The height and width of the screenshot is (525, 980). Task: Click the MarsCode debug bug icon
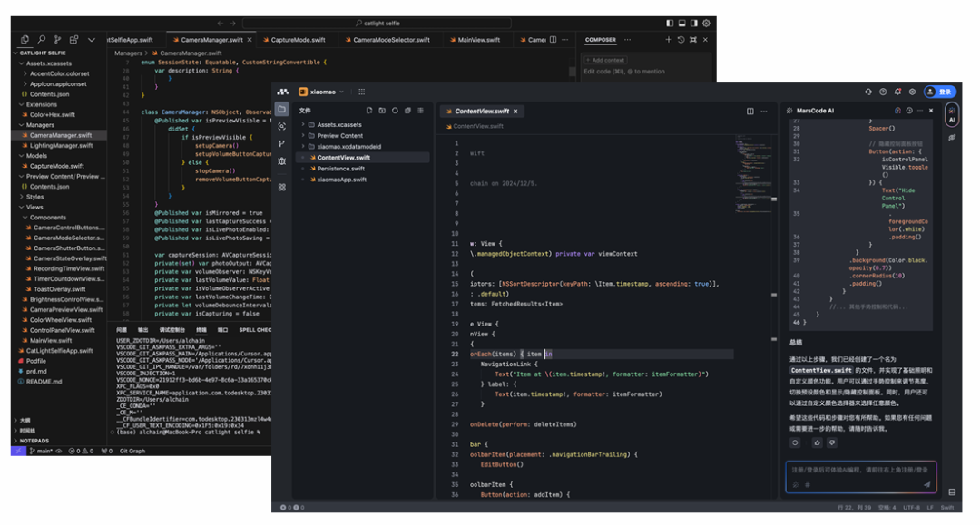(282, 161)
